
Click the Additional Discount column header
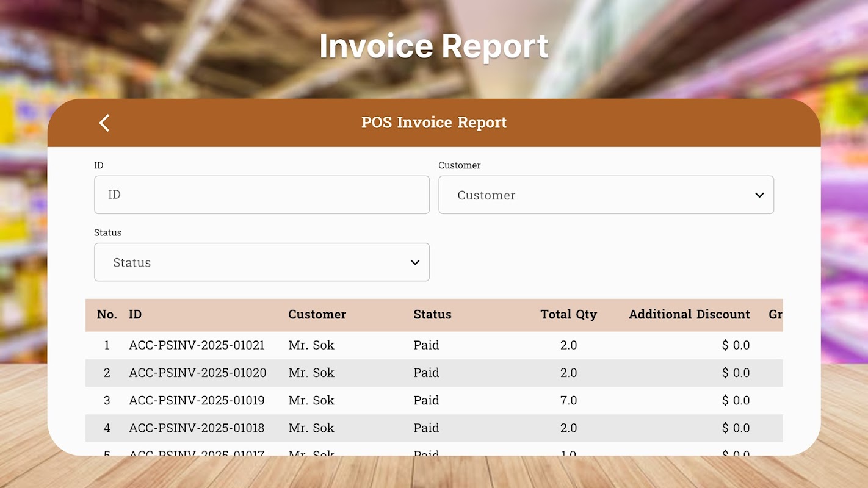689,315
